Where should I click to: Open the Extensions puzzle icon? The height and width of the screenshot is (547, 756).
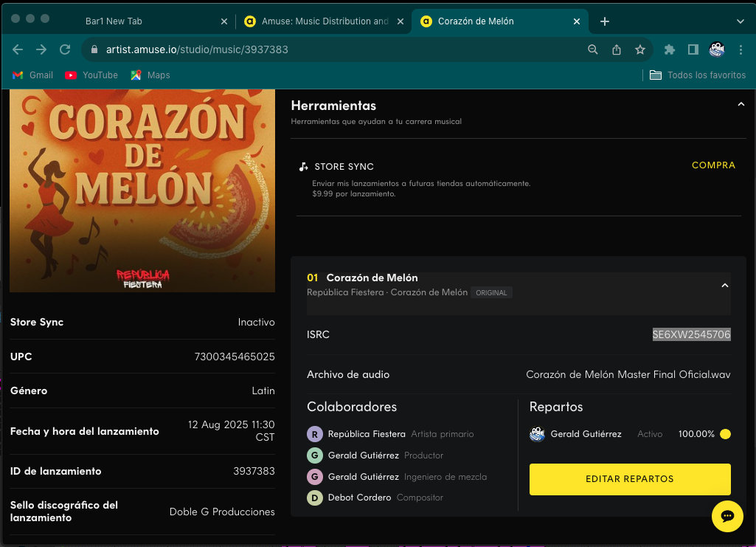pyautogui.click(x=669, y=49)
